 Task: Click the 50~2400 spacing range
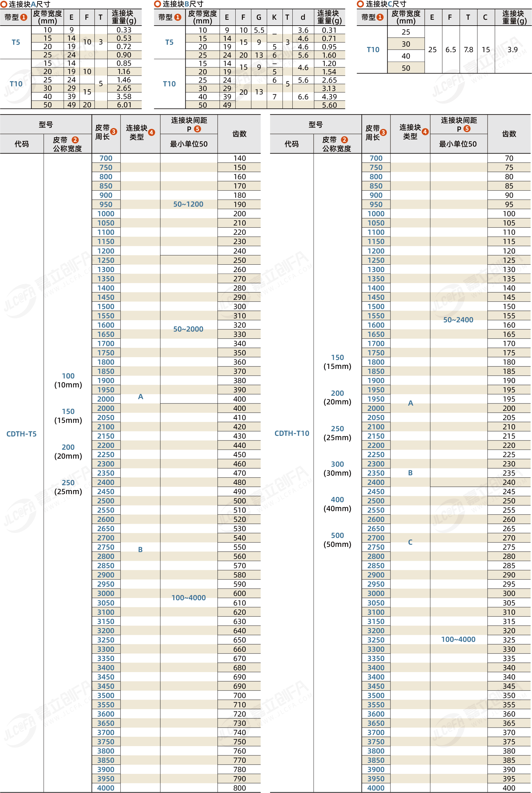pos(458,320)
